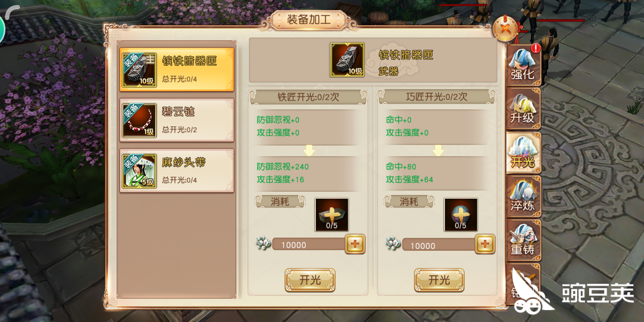
Task: Add 巧匠 orb material in 0/5 slot
Action: [x=461, y=215]
